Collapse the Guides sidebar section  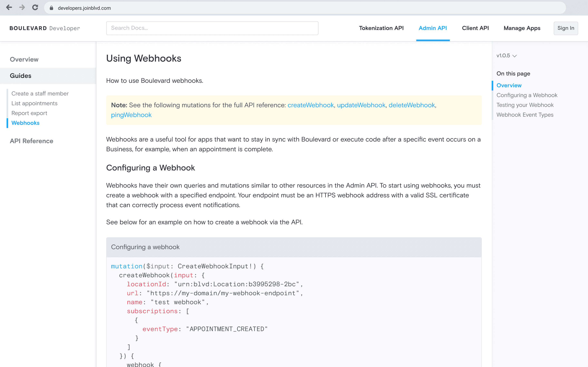click(x=21, y=76)
